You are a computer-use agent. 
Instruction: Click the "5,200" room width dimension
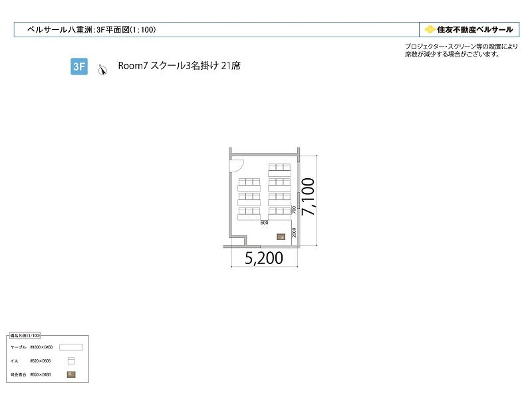pyautogui.click(x=264, y=258)
